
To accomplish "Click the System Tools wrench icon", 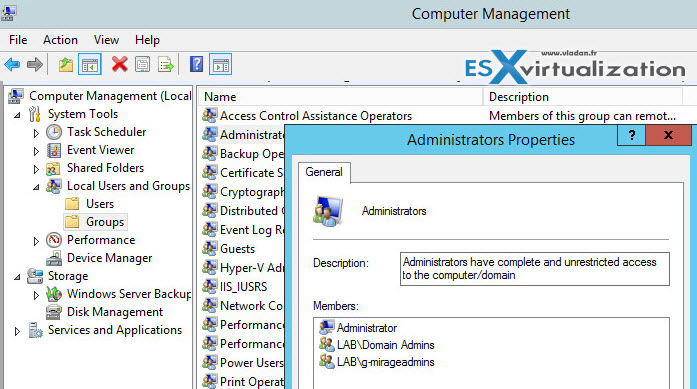I will [35, 114].
